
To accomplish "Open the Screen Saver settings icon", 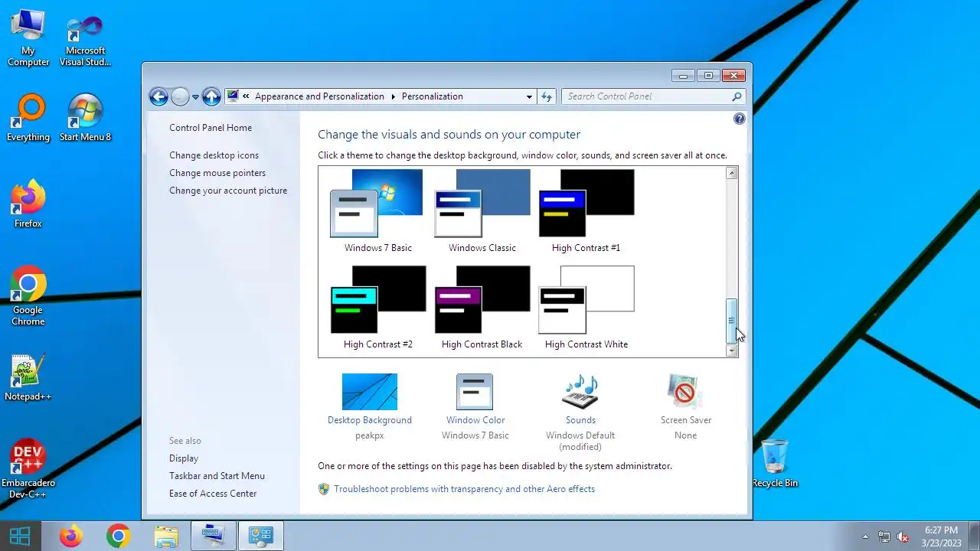I will click(685, 392).
